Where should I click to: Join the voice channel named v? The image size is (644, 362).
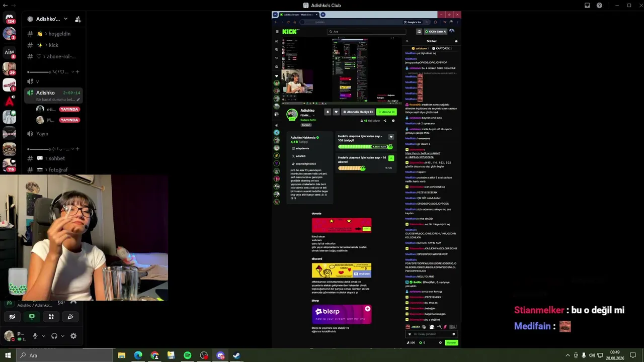[54, 81]
